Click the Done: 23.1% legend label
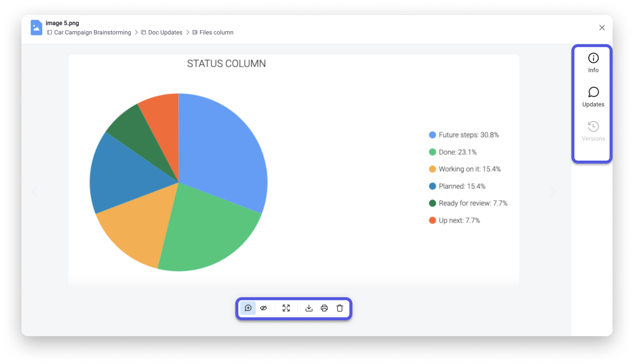Screen dimensions: 634x364 [x=458, y=152]
